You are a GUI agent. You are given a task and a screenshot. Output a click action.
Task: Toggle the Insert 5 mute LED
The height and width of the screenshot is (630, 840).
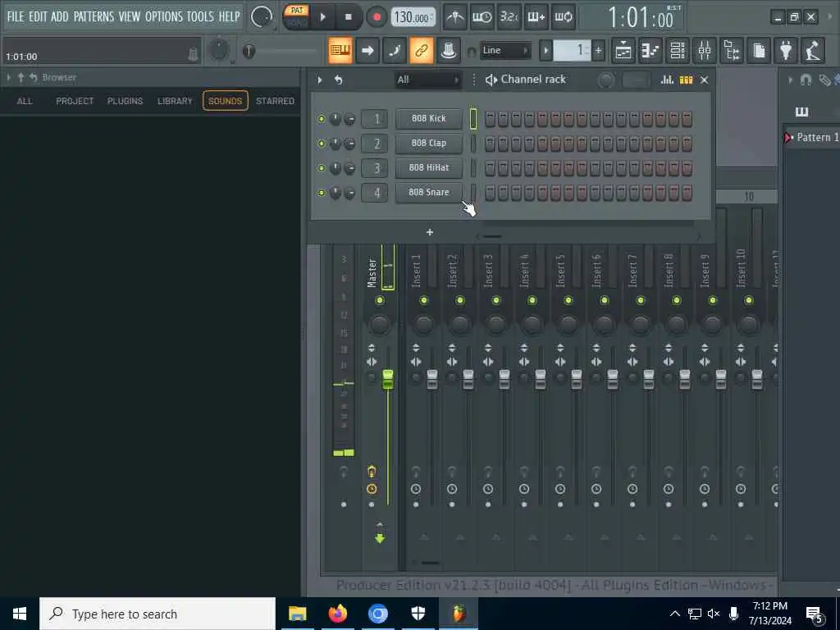(x=568, y=300)
